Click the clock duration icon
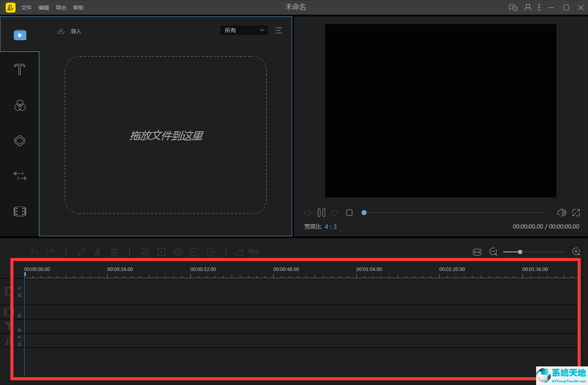Screen dimensions: 588x385 tap(211, 251)
